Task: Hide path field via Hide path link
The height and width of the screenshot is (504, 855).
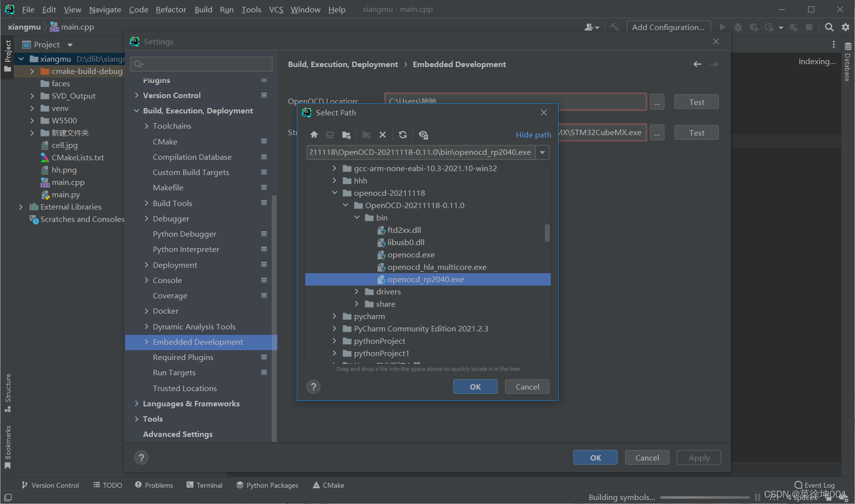Action: (x=533, y=135)
